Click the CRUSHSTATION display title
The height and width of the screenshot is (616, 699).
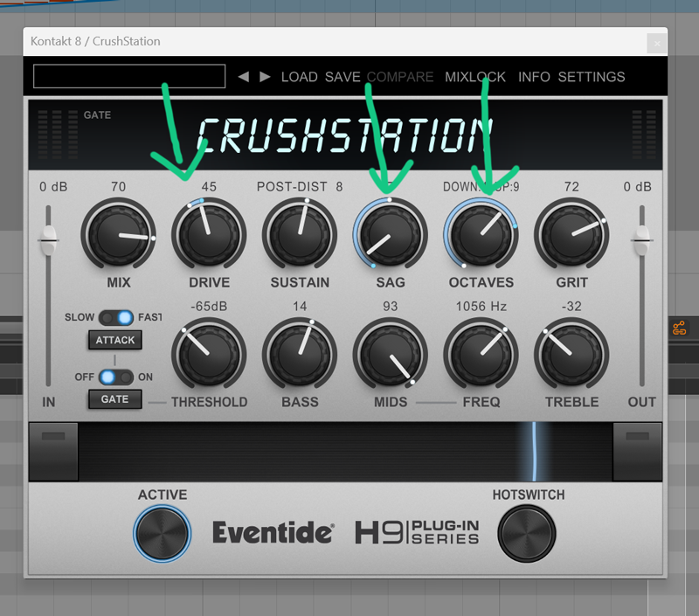344,135
